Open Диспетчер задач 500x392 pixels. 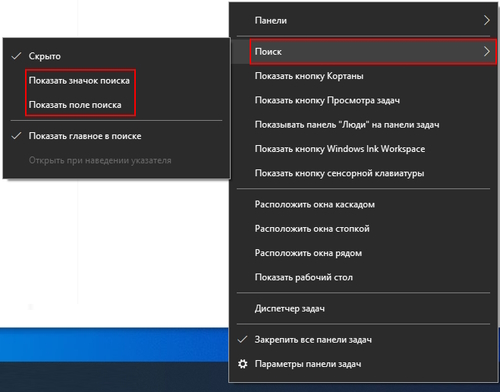363,309
